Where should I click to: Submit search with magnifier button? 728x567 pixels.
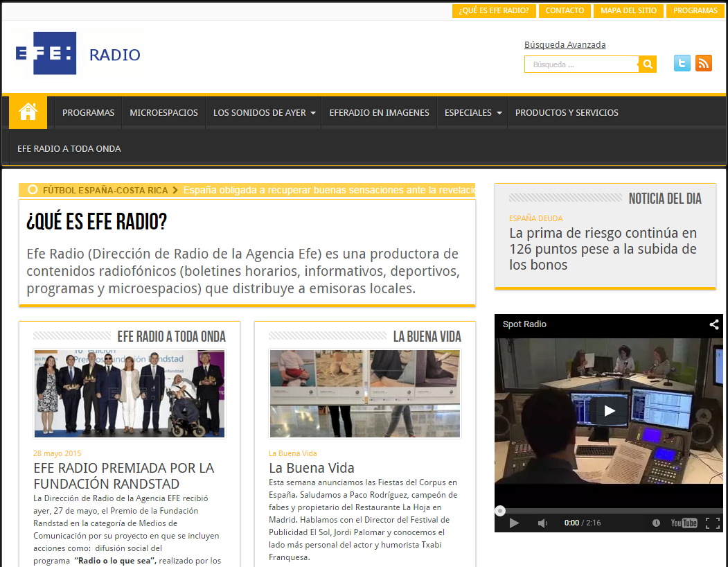point(648,64)
